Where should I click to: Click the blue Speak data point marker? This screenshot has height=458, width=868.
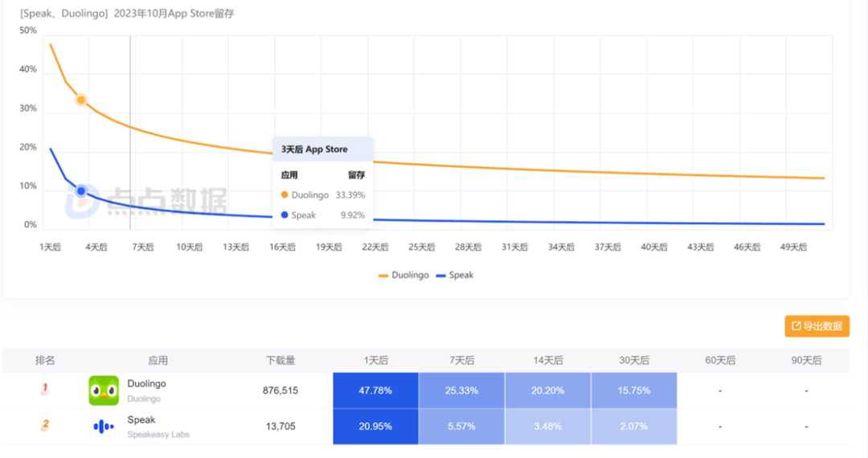click(81, 191)
